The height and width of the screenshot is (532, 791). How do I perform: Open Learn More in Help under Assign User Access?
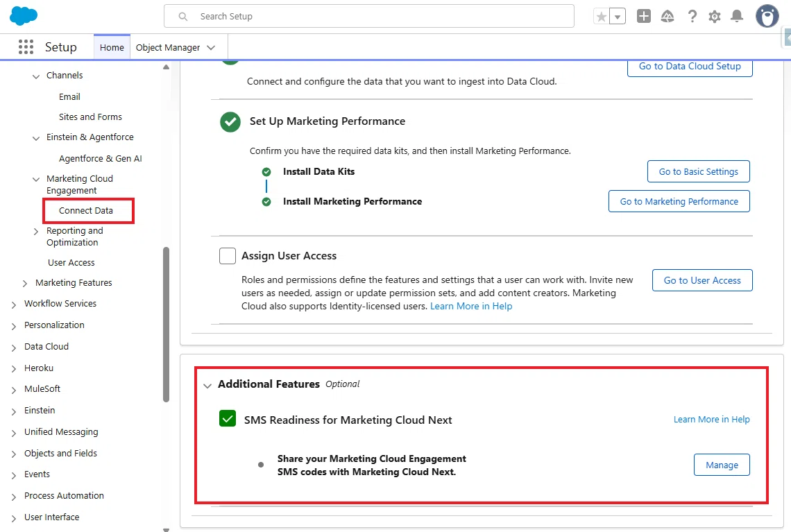pyautogui.click(x=470, y=306)
